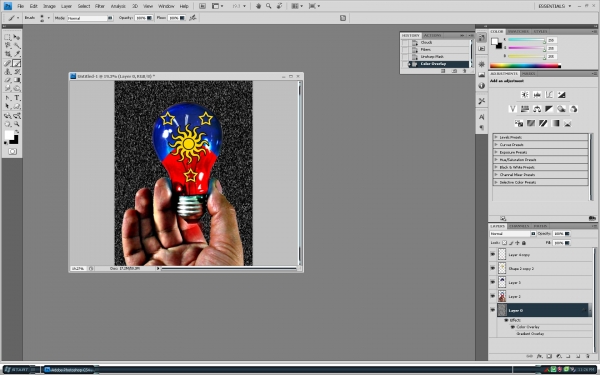600x375 pixels.
Task: Set history brush source beside Clouds
Action: (405, 42)
